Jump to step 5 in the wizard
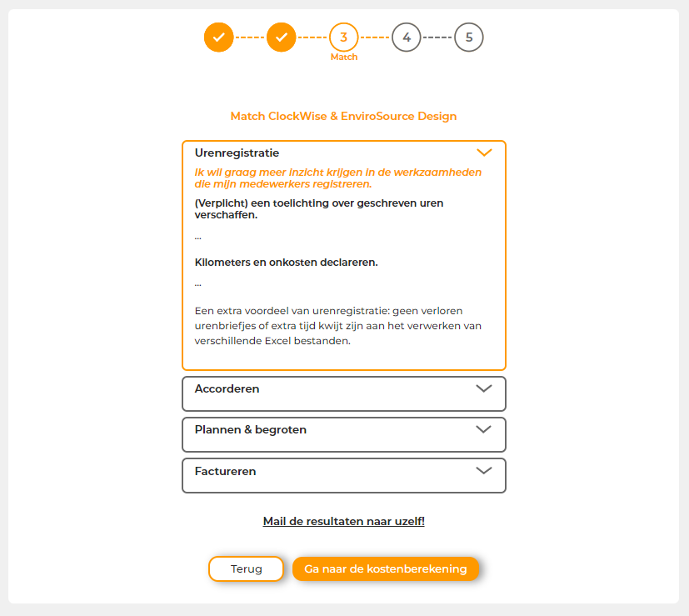This screenshot has height=616, width=689. 469,38
